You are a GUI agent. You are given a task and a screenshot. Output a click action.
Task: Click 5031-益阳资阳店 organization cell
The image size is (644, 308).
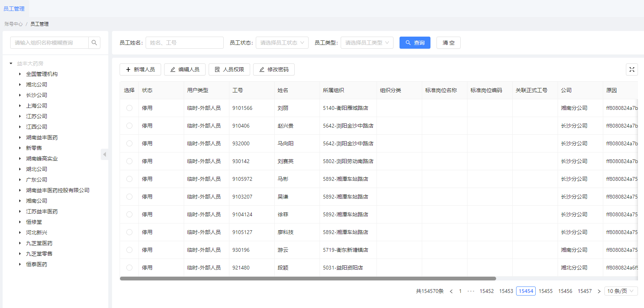pyautogui.click(x=348, y=268)
